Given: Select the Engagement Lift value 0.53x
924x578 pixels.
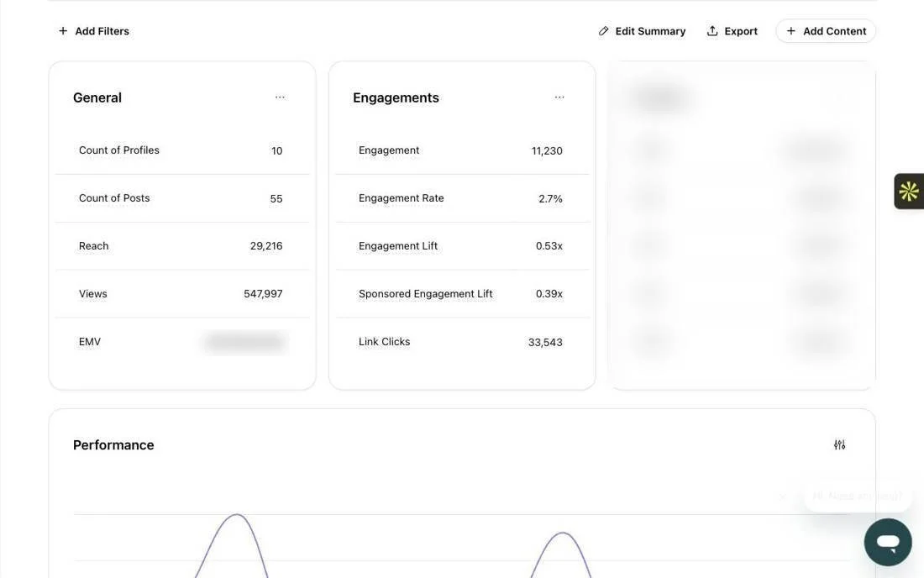Looking at the screenshot, I should [549, 245].
